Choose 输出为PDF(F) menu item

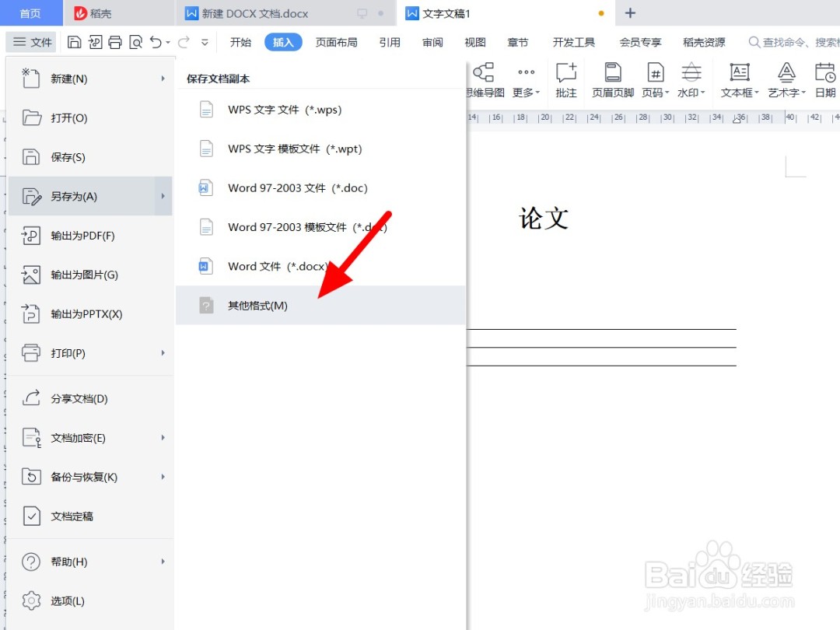click(90, 235)
